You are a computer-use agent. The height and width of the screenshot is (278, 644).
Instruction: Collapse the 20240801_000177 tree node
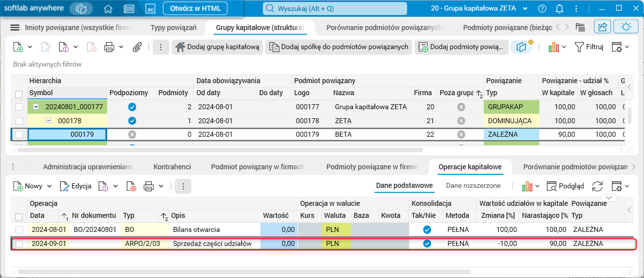click(37, 107)
